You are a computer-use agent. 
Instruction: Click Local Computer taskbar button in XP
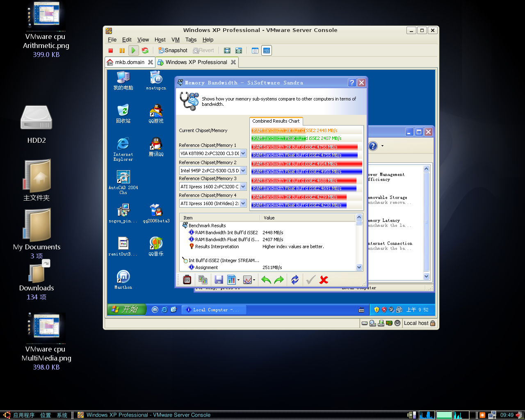tap(214, 310)
